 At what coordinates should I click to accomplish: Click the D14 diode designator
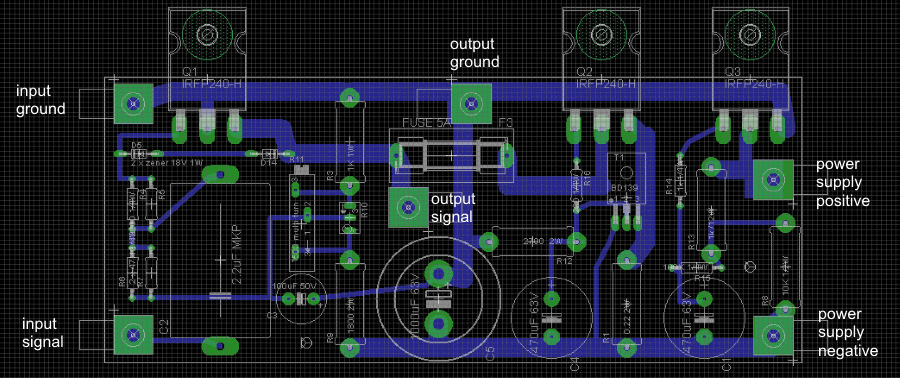point(269,163)
